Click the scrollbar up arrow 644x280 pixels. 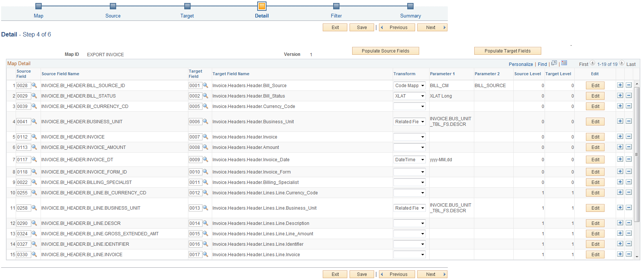click(637, 83)
